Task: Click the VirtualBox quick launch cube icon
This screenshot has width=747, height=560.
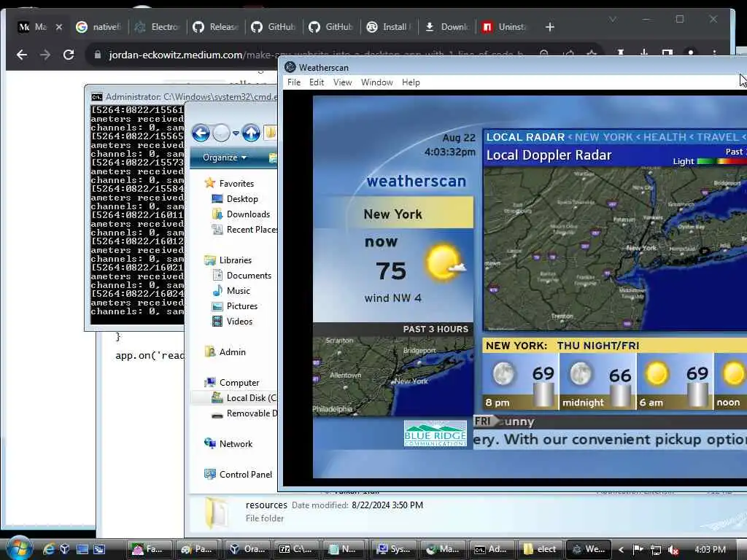Action: point(65,549)
